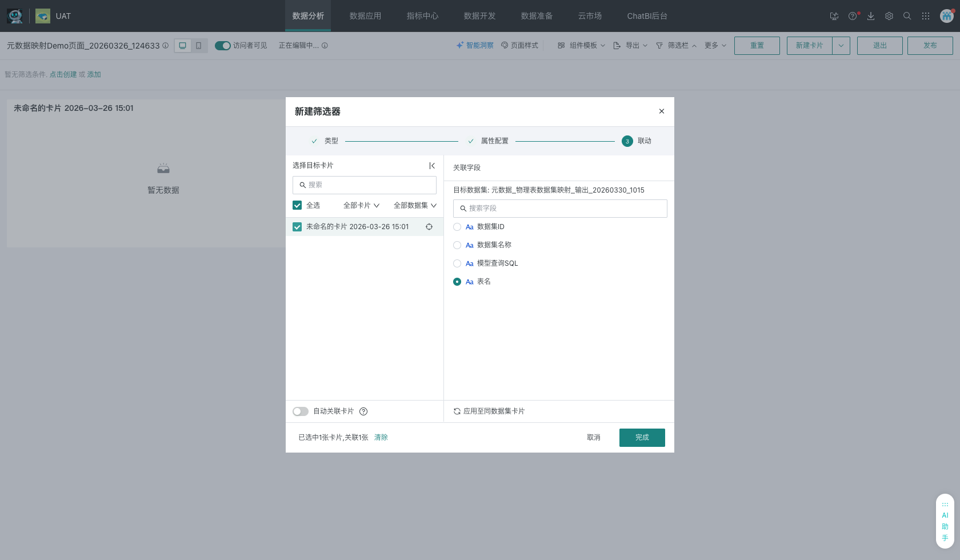960x560 pixels.
Task: Open the search panel via magnifier icon
Action: (x=907, y=16)
